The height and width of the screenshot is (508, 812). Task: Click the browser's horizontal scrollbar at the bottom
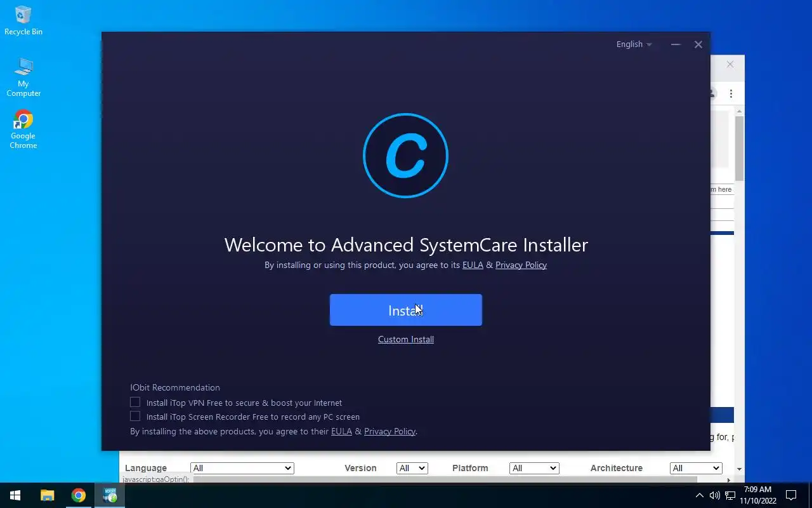point(444,479)
